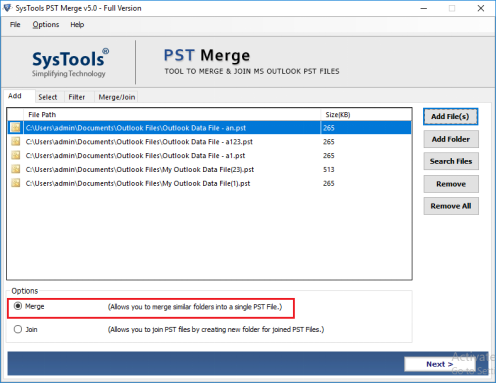The image size is (497, 383).
Task: Open the Options menu
Action: pos(46,25)
